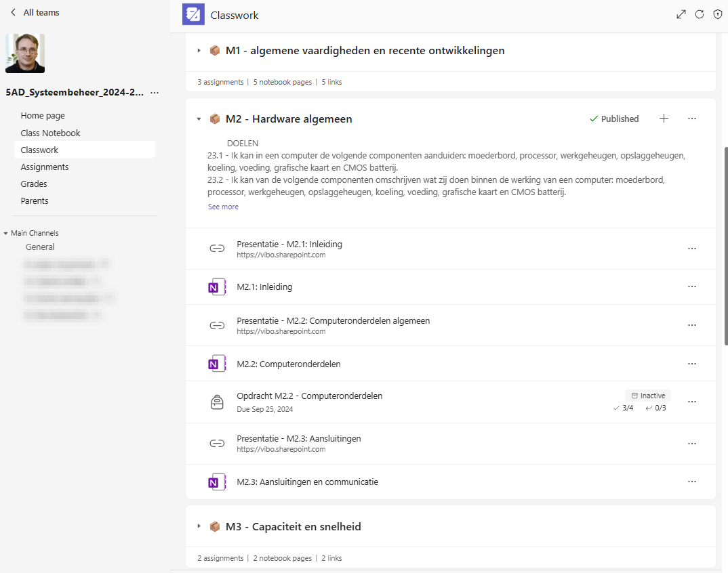Click the OneNote icon for M2.1: Inleiding

click(x=216, y=287)
